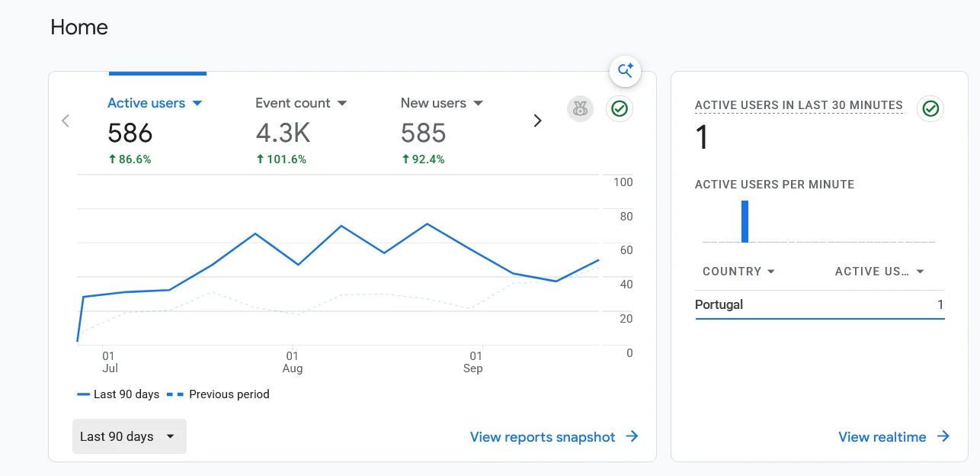Click the 01 Jul axis label
The image size is (980, 476).
[x=110, y=362]
